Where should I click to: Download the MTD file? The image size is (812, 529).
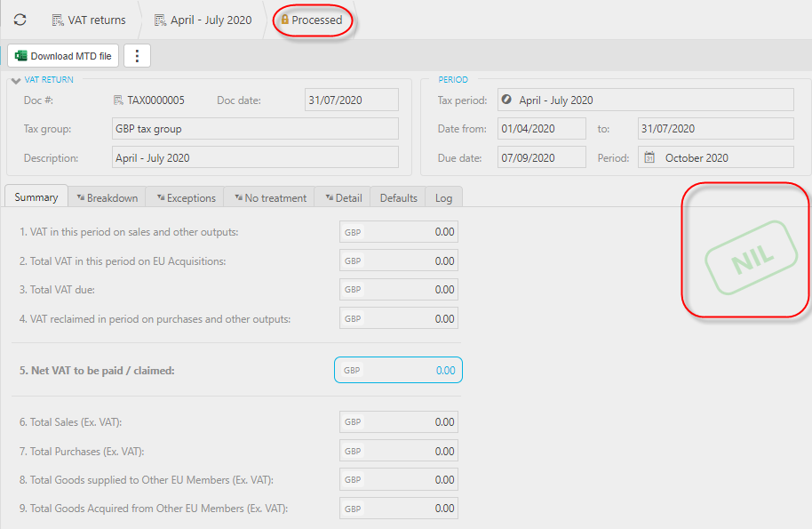pos(63,56)
